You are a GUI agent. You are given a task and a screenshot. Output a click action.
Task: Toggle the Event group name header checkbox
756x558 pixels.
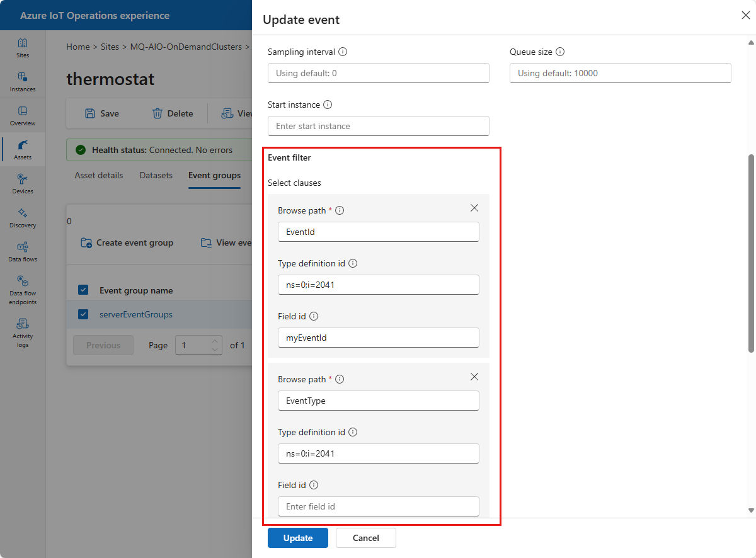click(83, 290)
